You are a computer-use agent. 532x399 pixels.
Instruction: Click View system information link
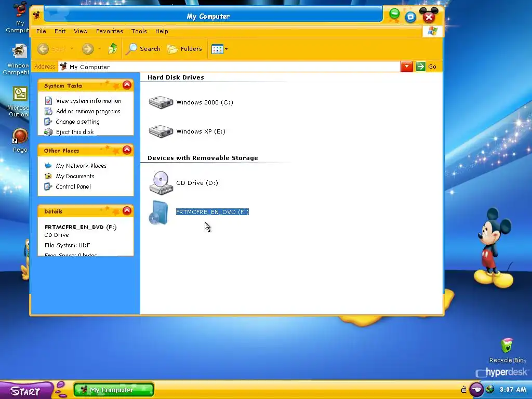88,101
